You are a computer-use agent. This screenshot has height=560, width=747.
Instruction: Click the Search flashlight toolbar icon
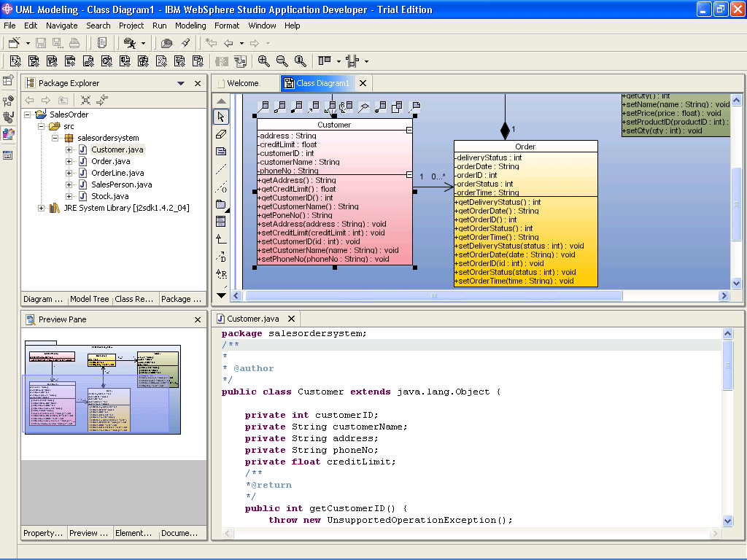coord(186,43)
